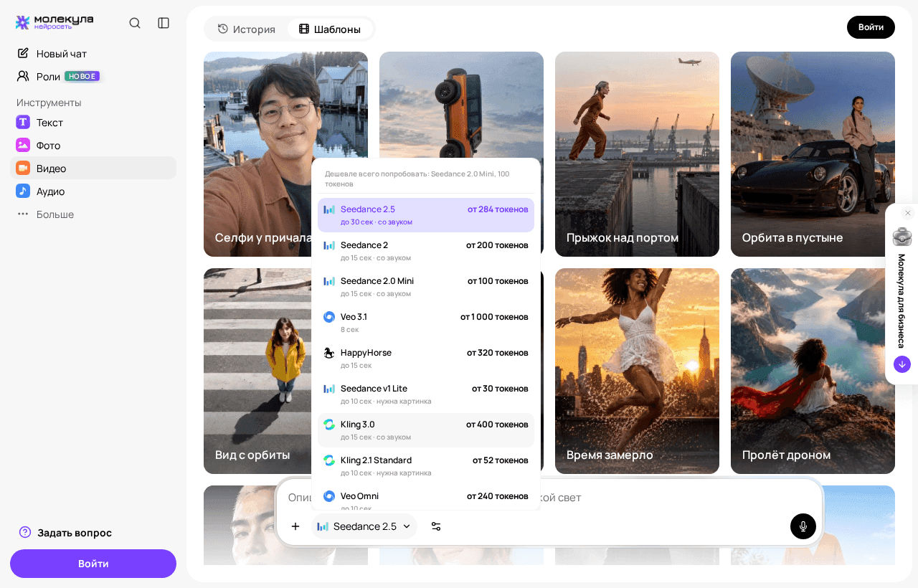The image size is (918, 588).
Task: Select the Видео tool
Action: [93, 168]
